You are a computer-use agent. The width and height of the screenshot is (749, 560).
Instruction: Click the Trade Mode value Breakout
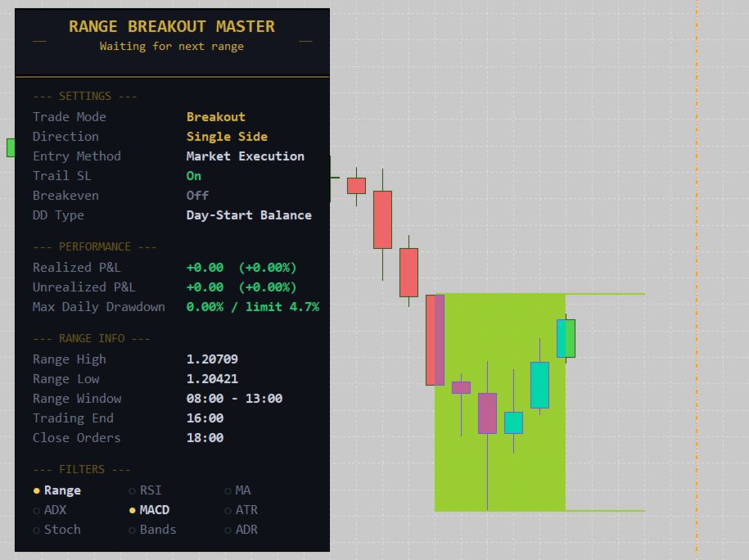click(x=216, y=116)
